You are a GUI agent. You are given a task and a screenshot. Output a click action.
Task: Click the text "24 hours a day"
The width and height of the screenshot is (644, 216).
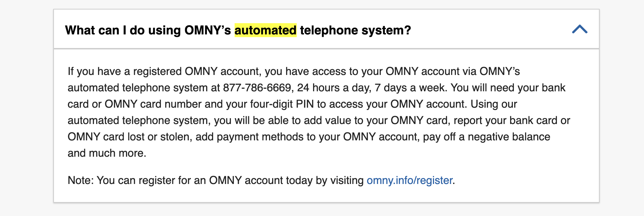[334, 88]
